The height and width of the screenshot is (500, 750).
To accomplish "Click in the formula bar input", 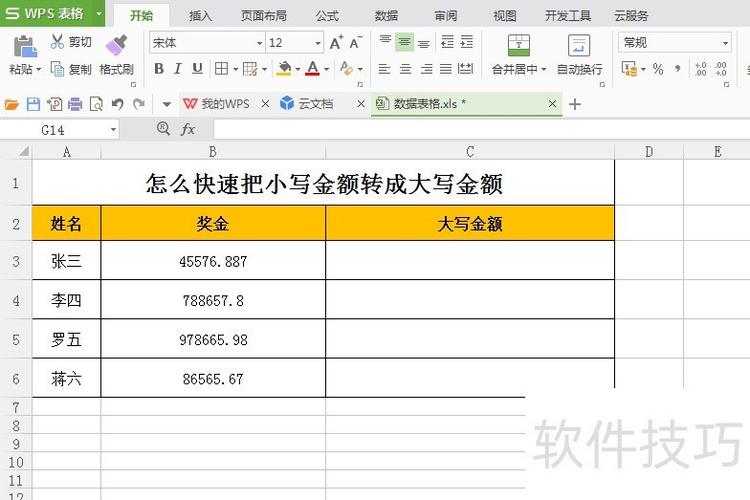I will [x=482, y=129].
